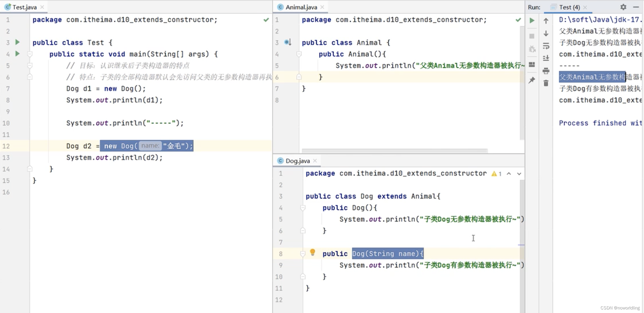The height and width of the screenshot is (313, 644).
Task: Open Run panel settings gear
Action: (x=623, y=7)
